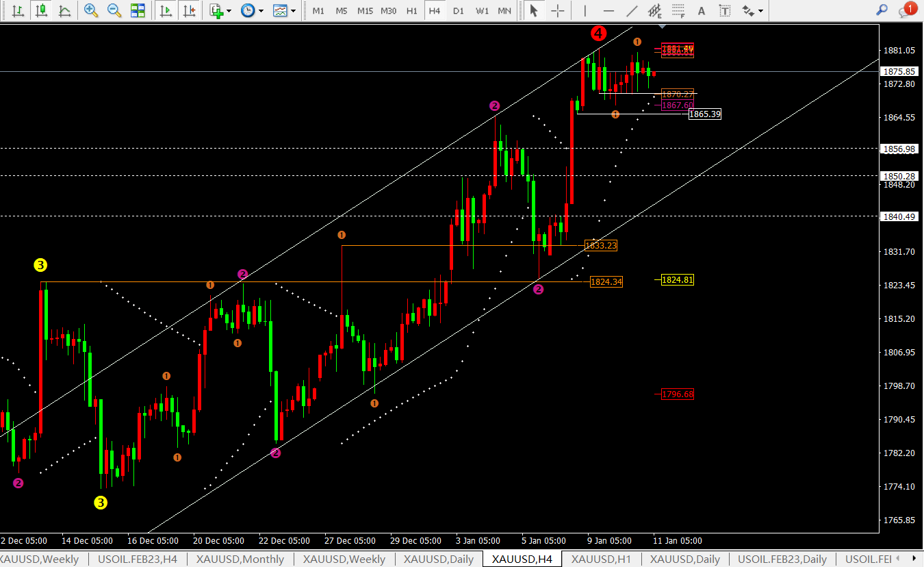The image size is (924, 567).
Task: Zoom in on the chart
Action: pyautogui.click(x=91, y=10)
